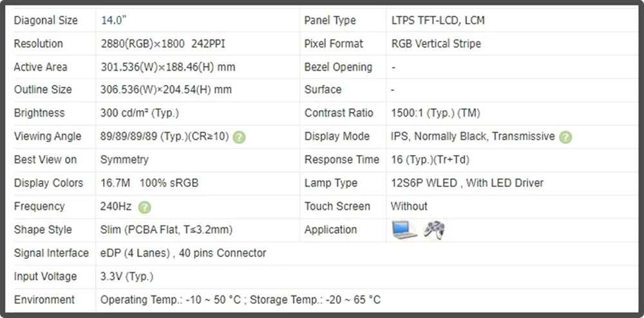Click the Active Area dimensions value
Viewport: 644px width, 318px height.
[167, 67]
